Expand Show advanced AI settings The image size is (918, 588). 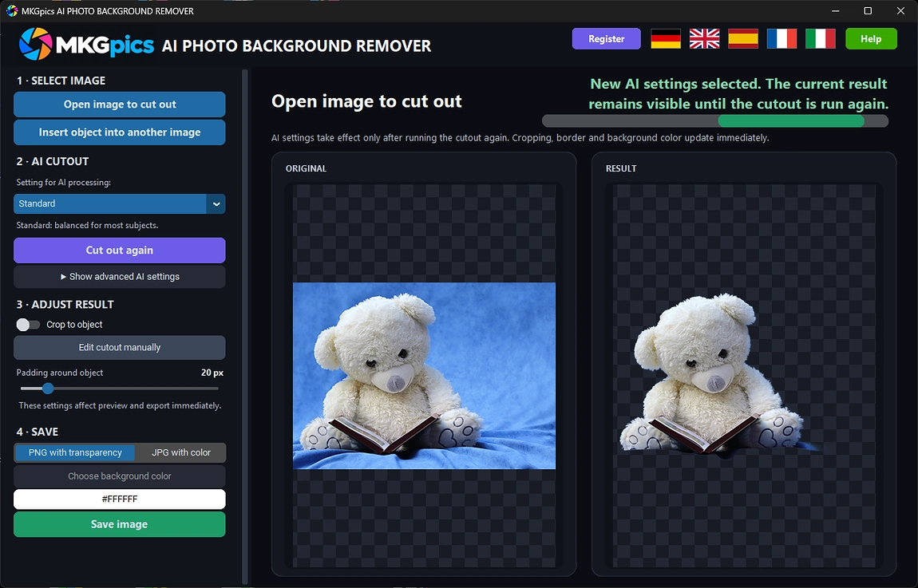click(120, 277)
